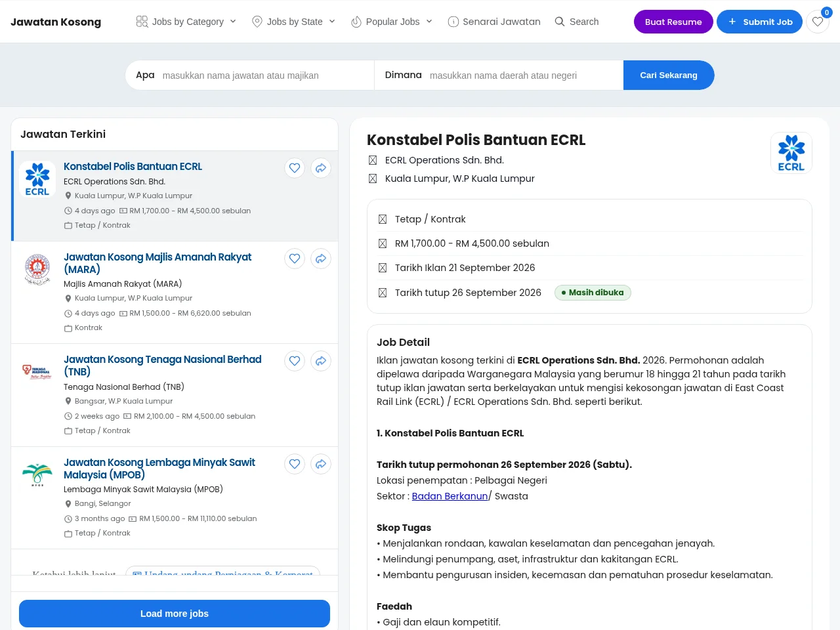This screenshot has height=630, width=840.
Task: Click the Search magnifier icon
Action: coord(560,22)
